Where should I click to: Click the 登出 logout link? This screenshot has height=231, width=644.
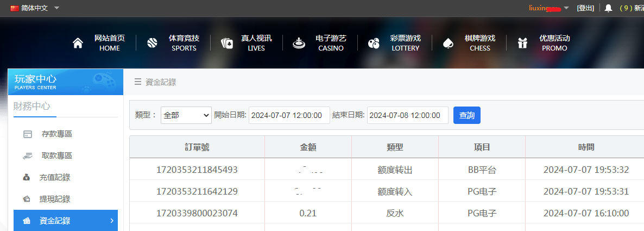tap(585, 8)
